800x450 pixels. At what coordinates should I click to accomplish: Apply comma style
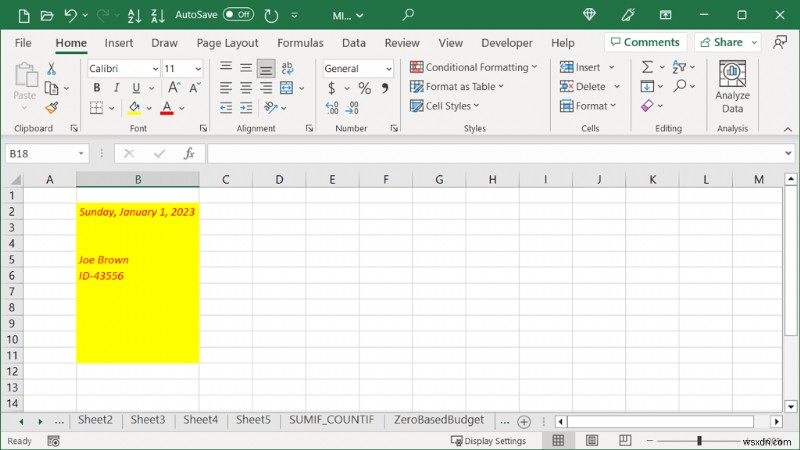[385, 88]
